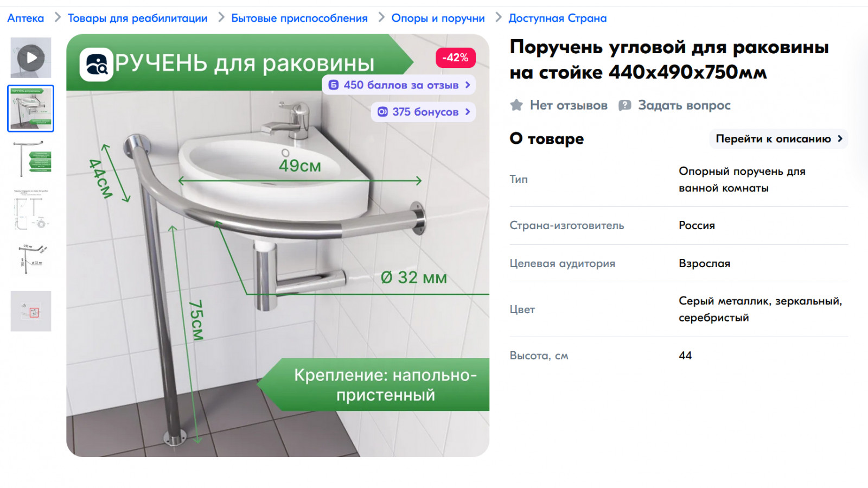Click the star icon next to Нет отзывов
This screenshot has width=868, height=488.
click(x=516, y=105)
